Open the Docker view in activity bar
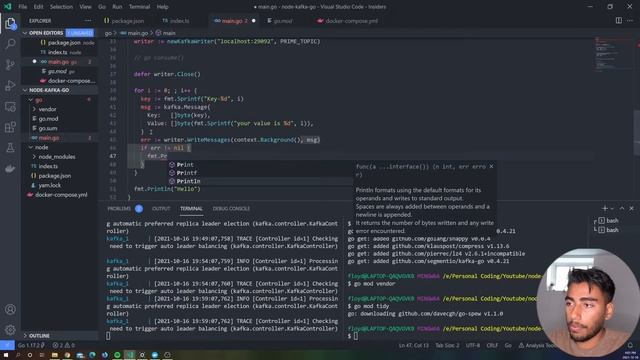 pyautogui.click(x=11, y=168)
